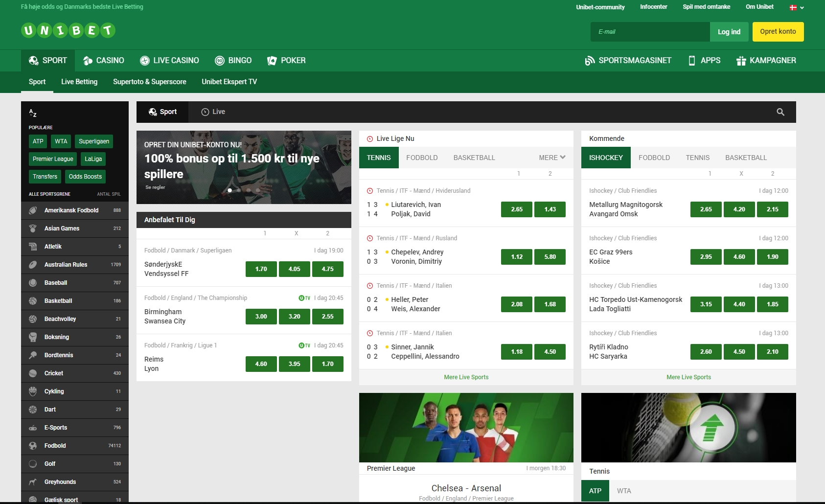Open the language flag dropdown

[794, 7]
